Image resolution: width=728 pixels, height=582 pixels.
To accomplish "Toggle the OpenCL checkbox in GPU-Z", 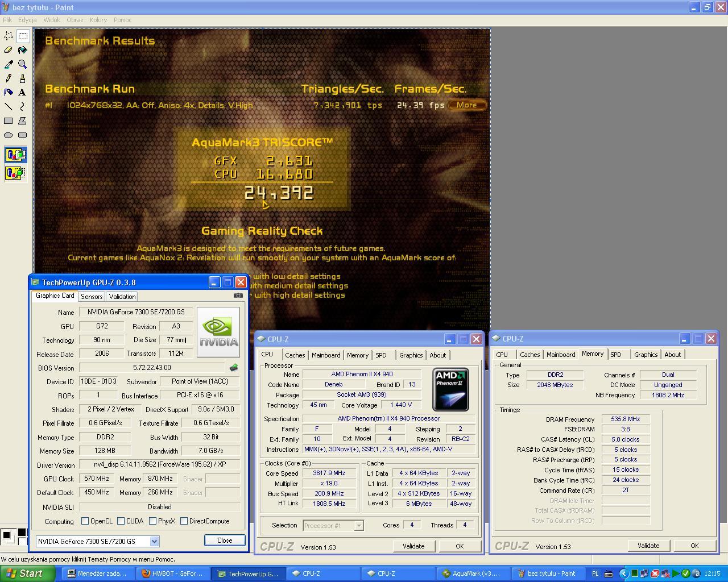I will (x=85, y=521).
